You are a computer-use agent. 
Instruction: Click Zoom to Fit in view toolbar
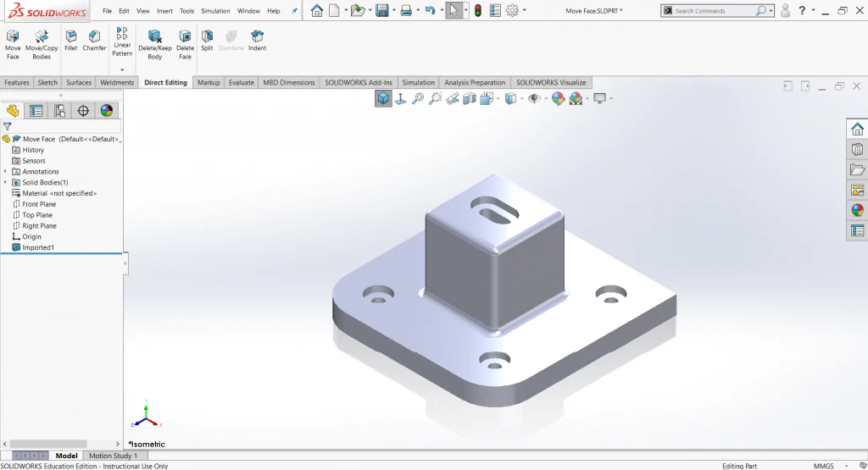click(x=418, y=99)
